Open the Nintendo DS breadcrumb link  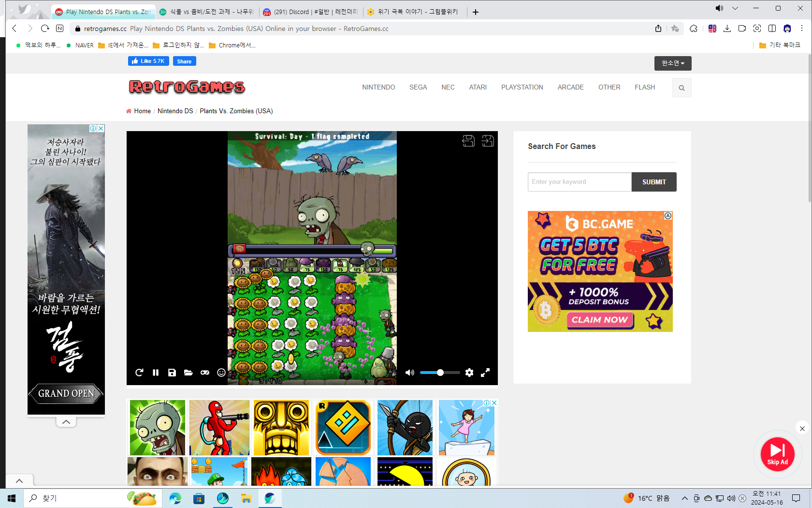(175, 111)
